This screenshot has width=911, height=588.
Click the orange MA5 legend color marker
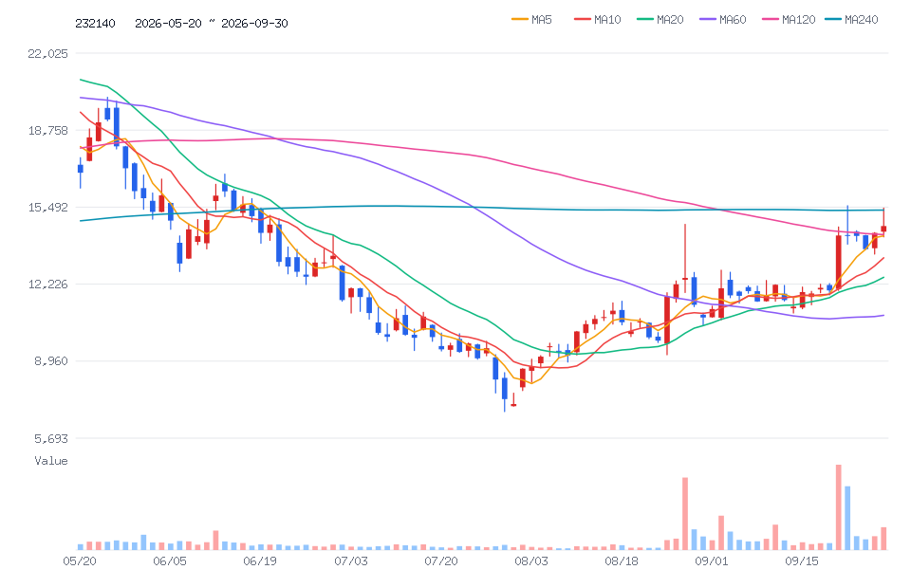(x=519, y=20)
